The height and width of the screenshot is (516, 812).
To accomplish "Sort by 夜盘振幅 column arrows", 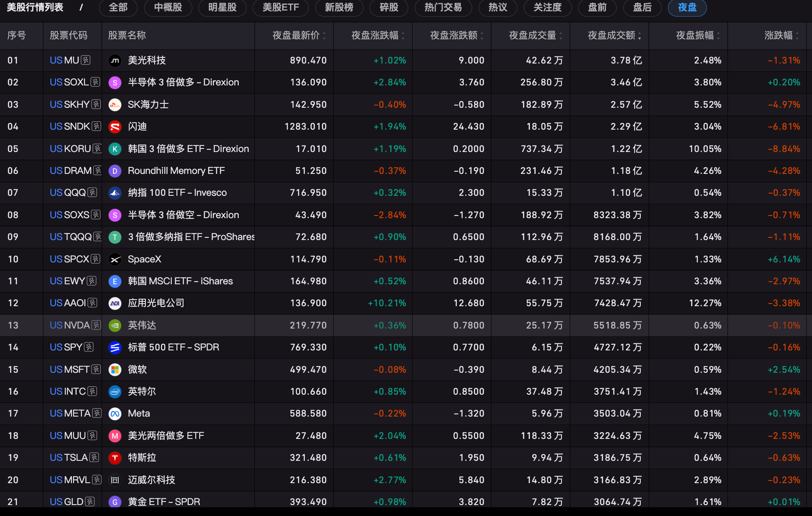I will (x=718, y=36).
